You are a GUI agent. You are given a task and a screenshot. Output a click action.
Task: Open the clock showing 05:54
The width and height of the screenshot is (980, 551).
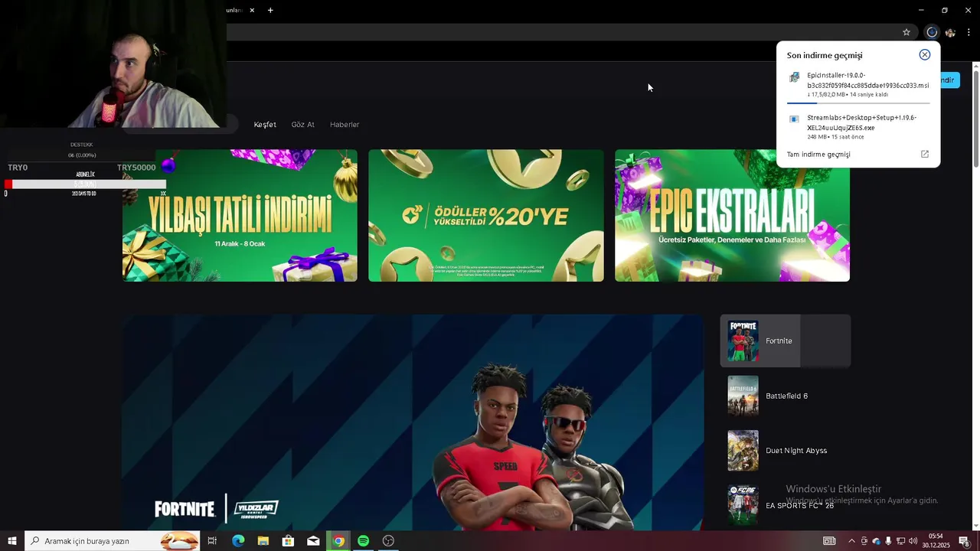click(x=936, y=541)
